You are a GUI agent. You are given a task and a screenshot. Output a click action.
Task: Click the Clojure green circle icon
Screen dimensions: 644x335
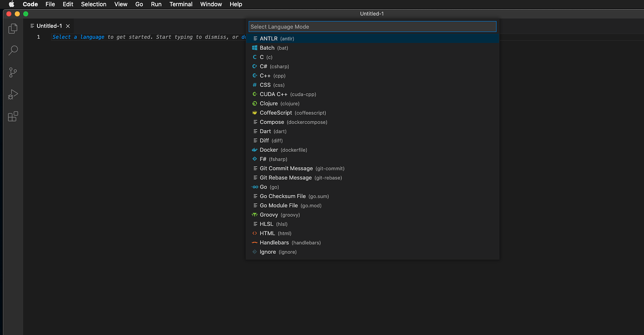255,104
